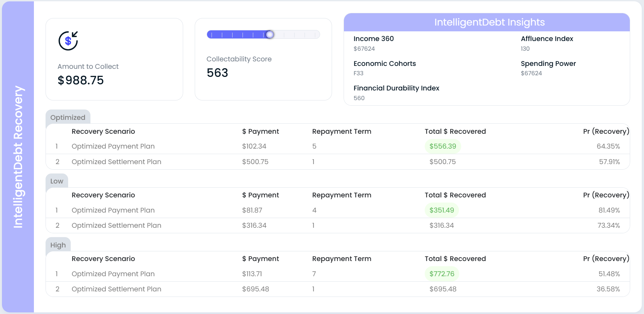Screen dimensions: 644x314
Task: Click the $988.75 amount to collect value
Action: click(81, 80)
